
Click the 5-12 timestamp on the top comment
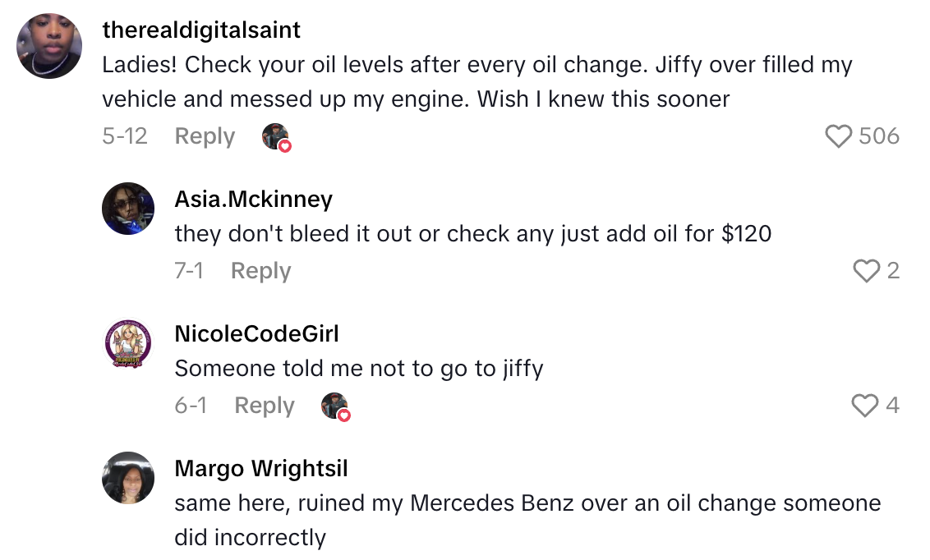(125, 136)
